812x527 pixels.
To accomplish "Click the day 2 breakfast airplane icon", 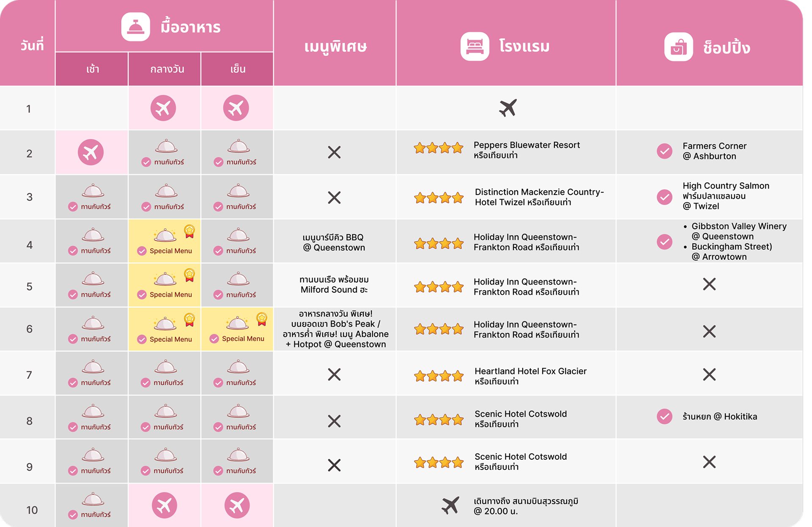I will (x=91, y=152).
